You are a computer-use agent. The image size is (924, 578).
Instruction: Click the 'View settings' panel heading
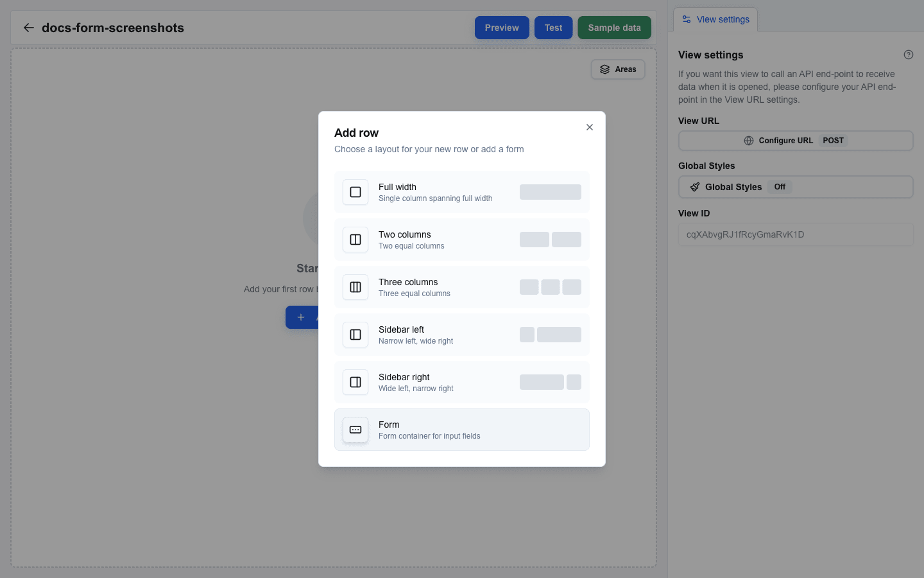711,55
